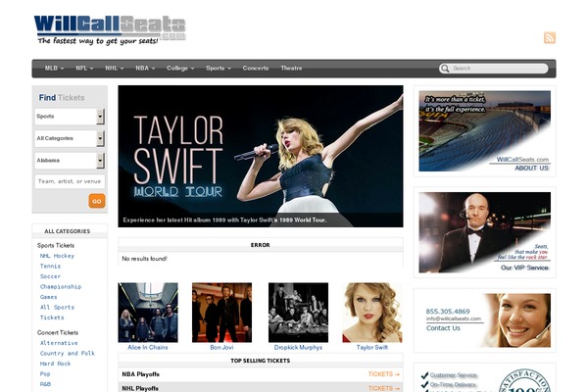588x392 pixels.
Task: Open the Soccer category link
Action: (x=50, y=276)
